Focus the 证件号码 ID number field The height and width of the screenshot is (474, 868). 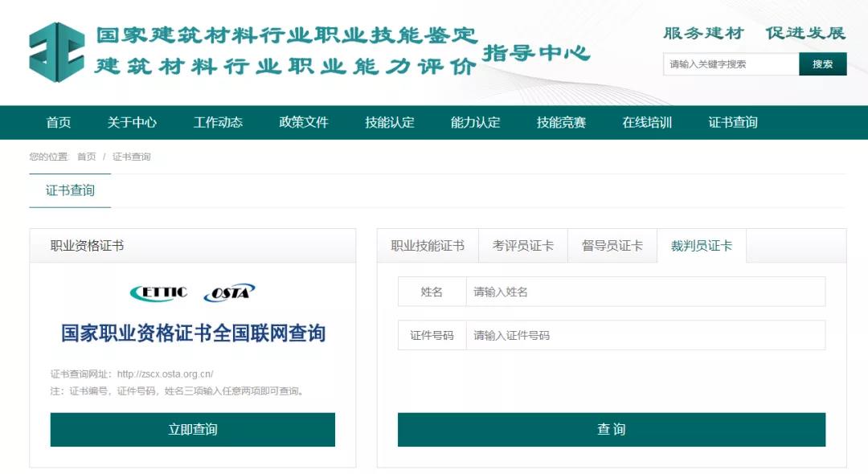(x=645, y=335)
